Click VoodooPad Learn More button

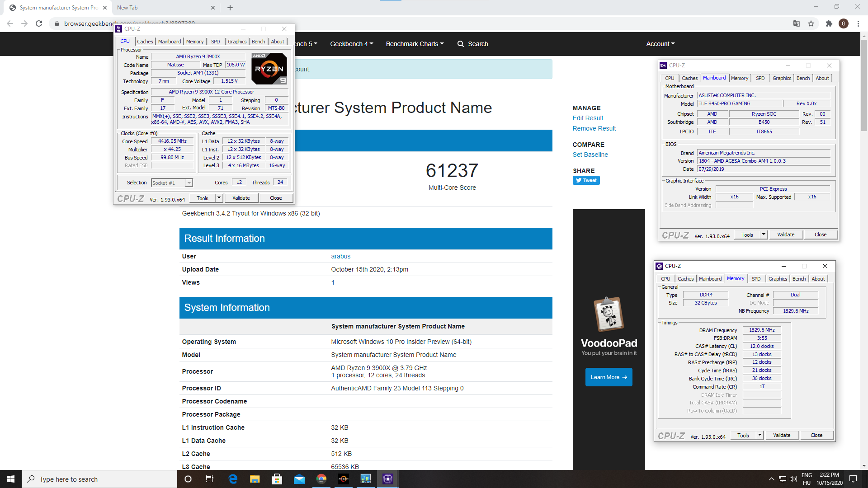click(x=609, y=377)
